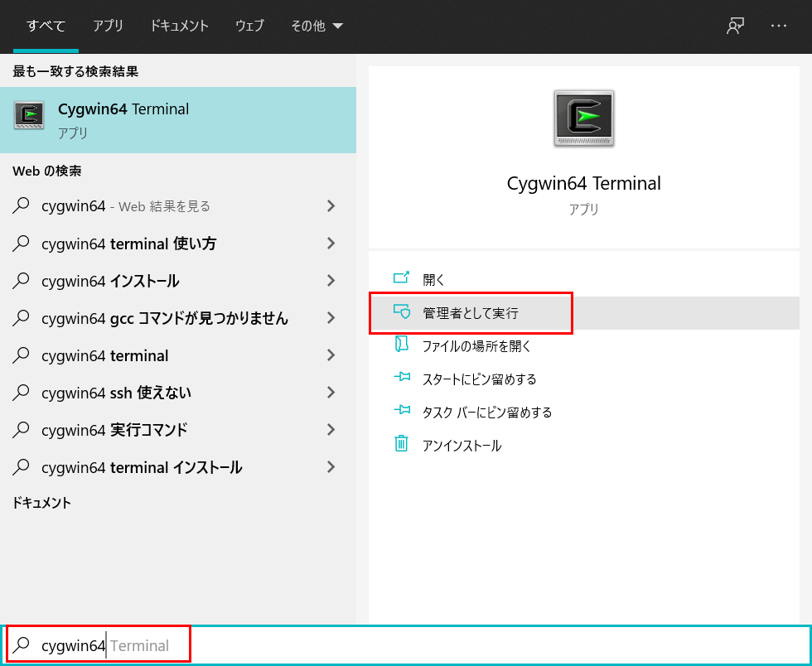Viewport: 812px width, 666px height.
Task: Select suggestion cygwin64 terminal
Action: pyautogui.click(x=178, y=355)
